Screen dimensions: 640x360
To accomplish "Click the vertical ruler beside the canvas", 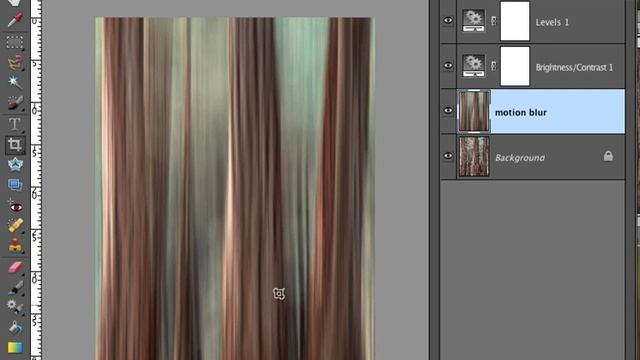I will coord(36,180).
